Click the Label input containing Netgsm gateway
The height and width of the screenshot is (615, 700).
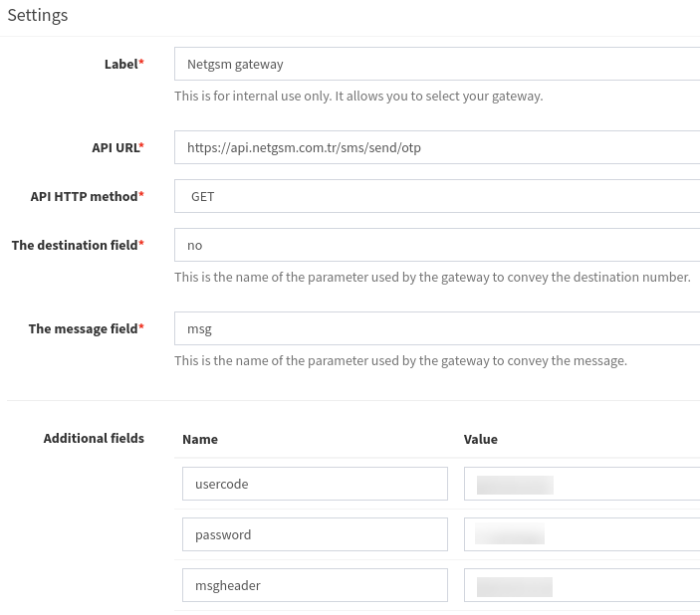pyautogui.click(x=436, y=64)
